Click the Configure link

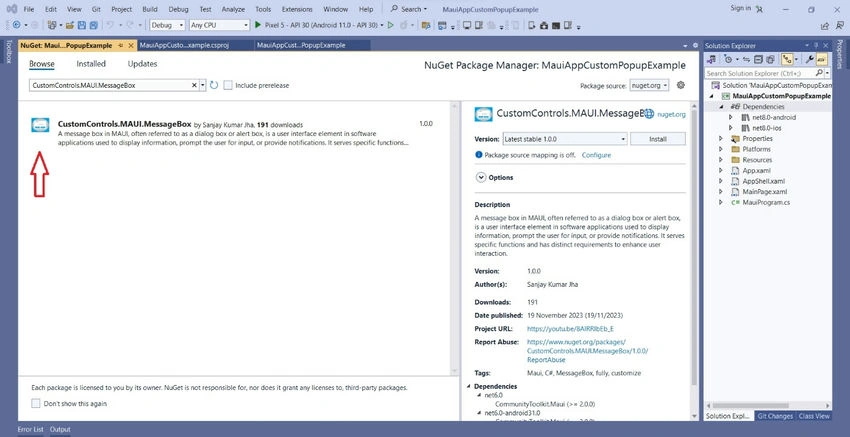[x=596, y=155]
